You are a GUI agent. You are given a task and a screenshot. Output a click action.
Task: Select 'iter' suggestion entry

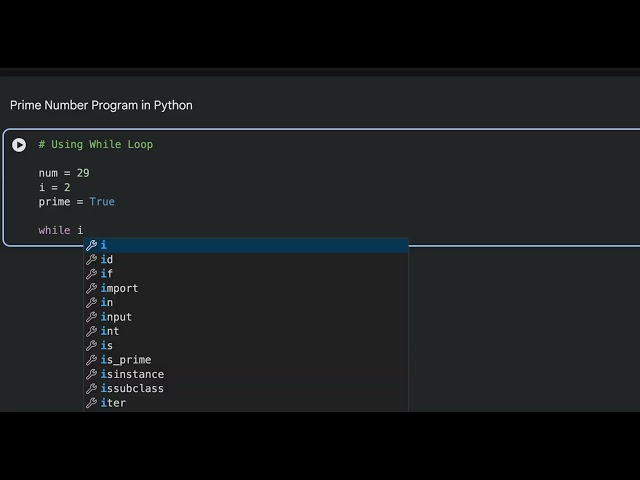pyautogui.click(x=246, y=403)
